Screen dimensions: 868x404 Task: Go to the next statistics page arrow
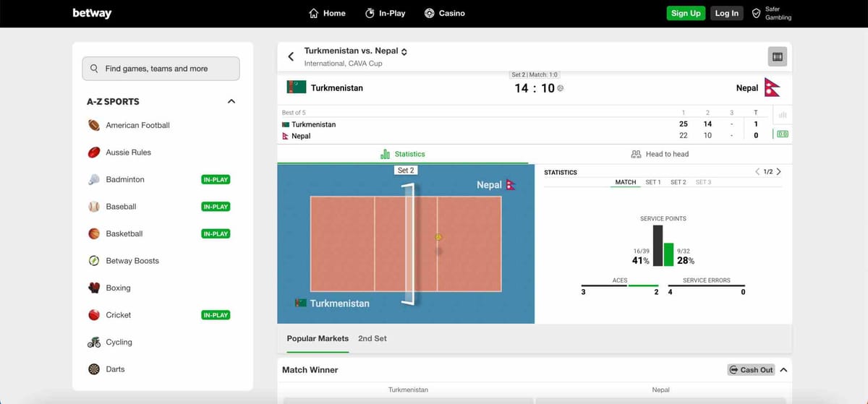(x=778, y=172)
